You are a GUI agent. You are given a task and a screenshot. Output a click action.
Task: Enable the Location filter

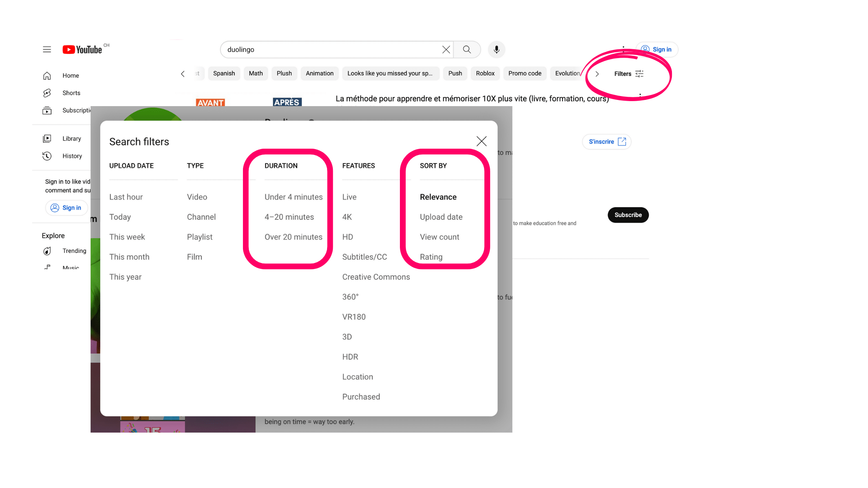click(x=358, y=377)
